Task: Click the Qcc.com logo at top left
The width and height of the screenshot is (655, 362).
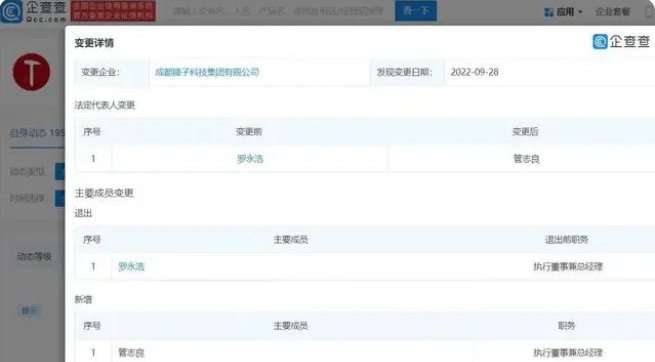Action: pyautogui.click(x=33, y=12)
